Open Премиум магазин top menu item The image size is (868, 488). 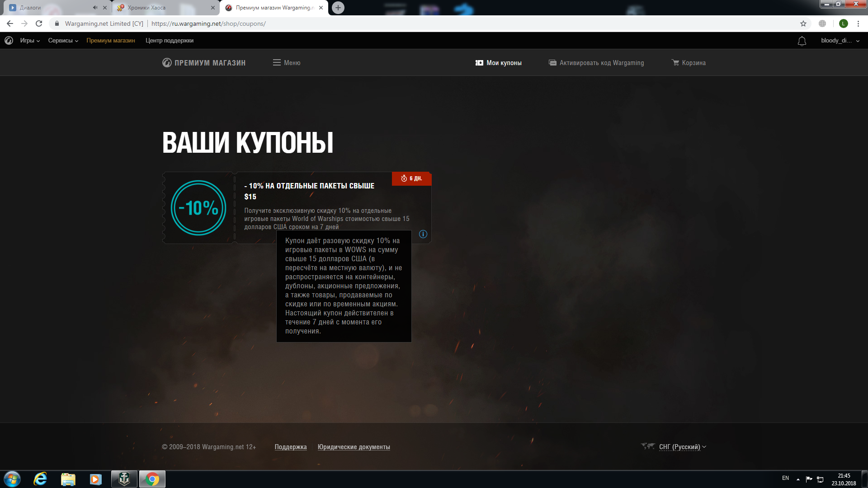[111, 41]
